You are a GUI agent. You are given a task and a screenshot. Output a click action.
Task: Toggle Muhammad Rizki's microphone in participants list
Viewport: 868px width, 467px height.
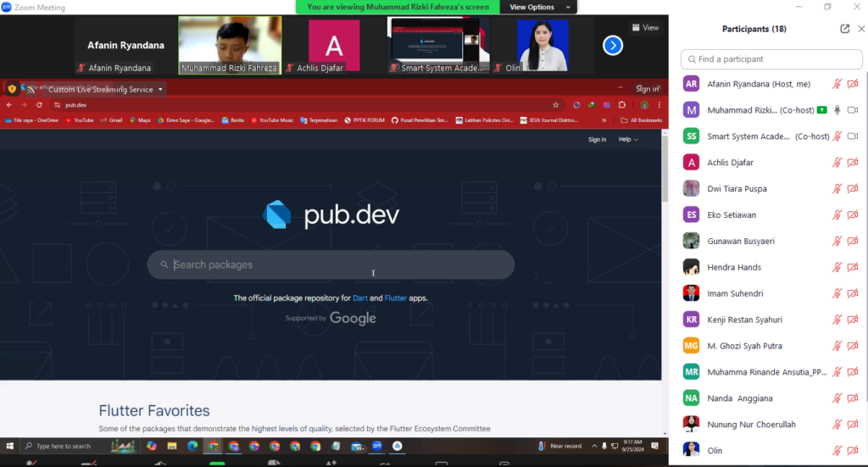837,110
